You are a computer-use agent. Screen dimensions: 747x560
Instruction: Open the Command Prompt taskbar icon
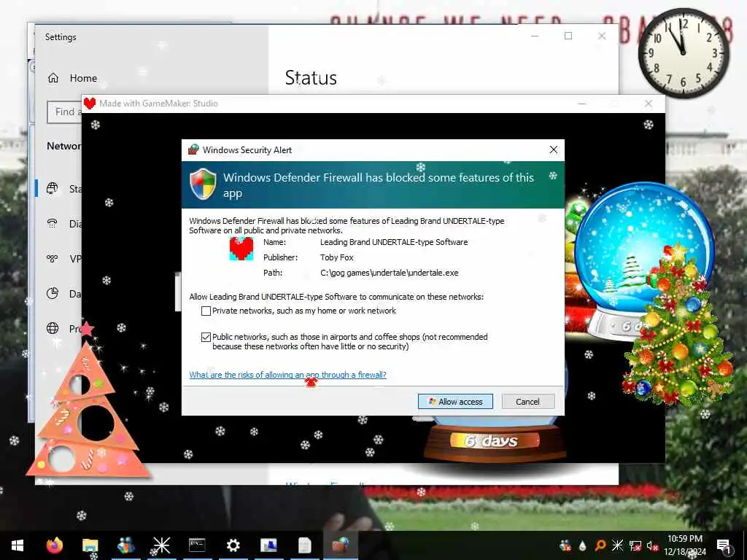coord(197,545)
